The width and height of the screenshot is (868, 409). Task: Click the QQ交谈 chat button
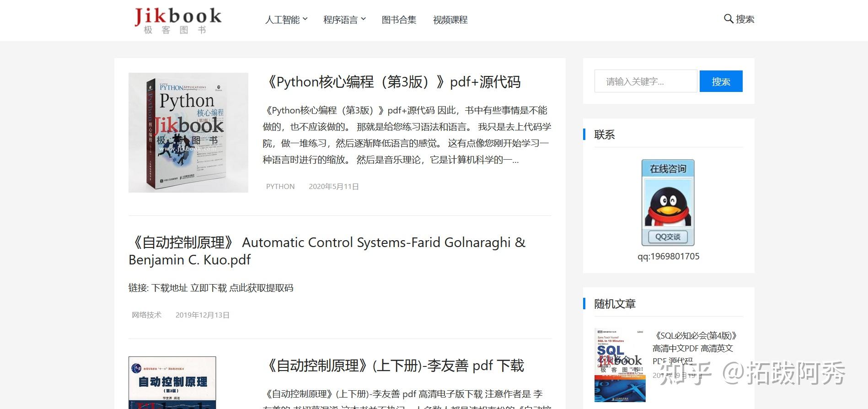coord(668,237)
